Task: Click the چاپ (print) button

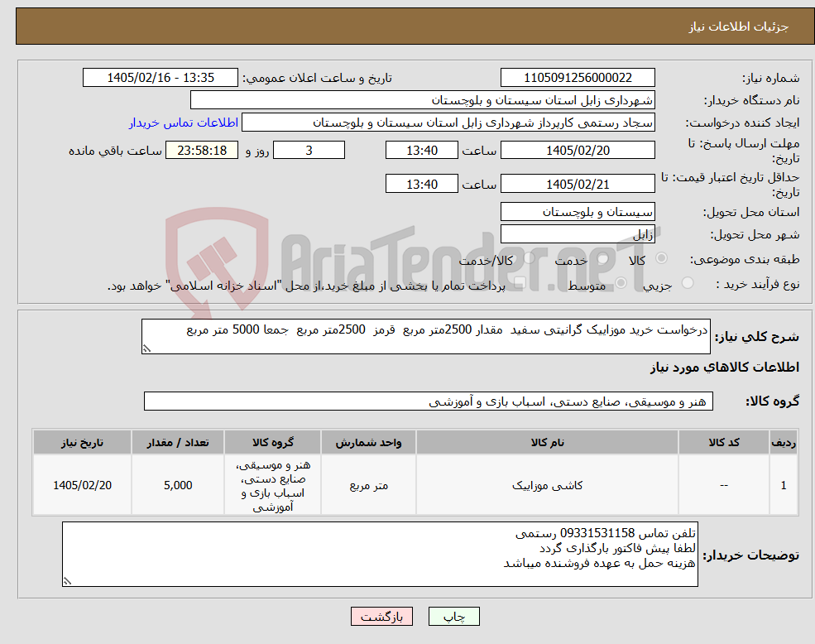Action: [x=453, y=617]
